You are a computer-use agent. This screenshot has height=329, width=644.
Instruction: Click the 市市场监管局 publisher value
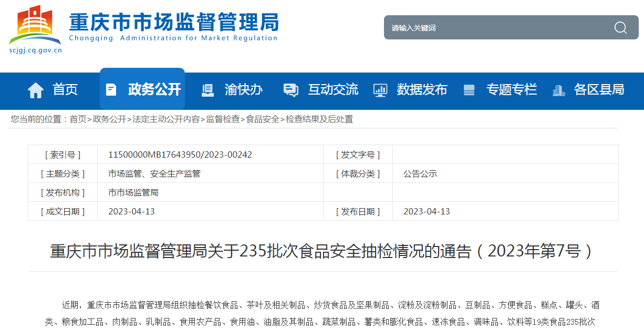pos(133,192)
